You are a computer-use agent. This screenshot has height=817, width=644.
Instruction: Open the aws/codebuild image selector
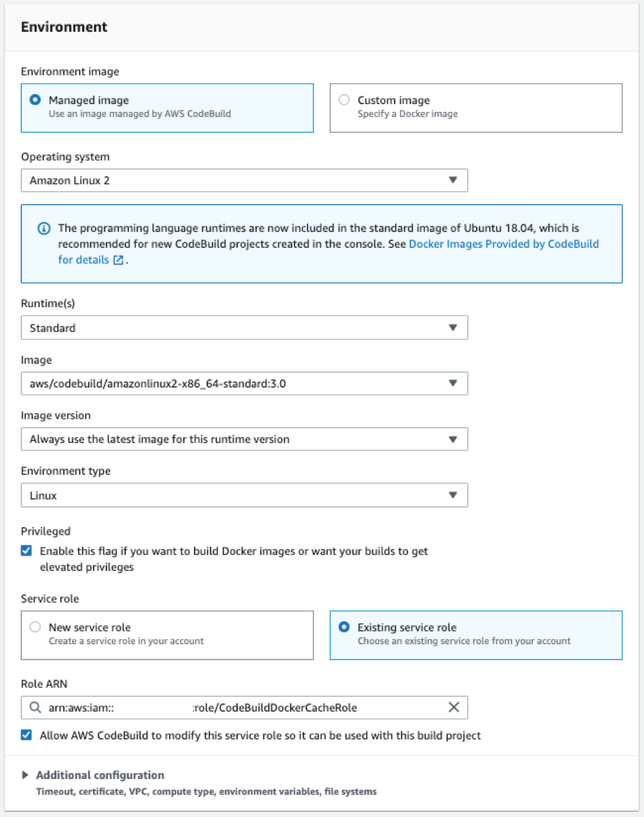pos(237,383)
